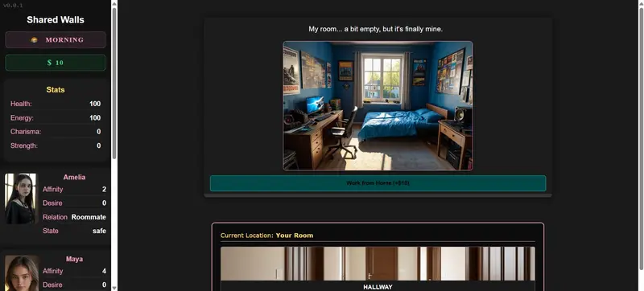Click the Charisma stat row
644x291 pixels.
click(x=56, y=132)
